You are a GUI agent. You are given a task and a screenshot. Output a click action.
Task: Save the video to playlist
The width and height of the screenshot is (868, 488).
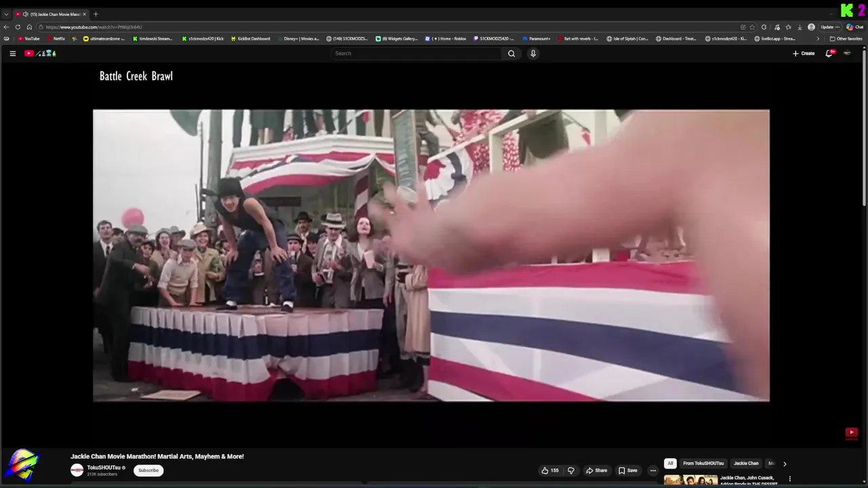pos(628,470)
